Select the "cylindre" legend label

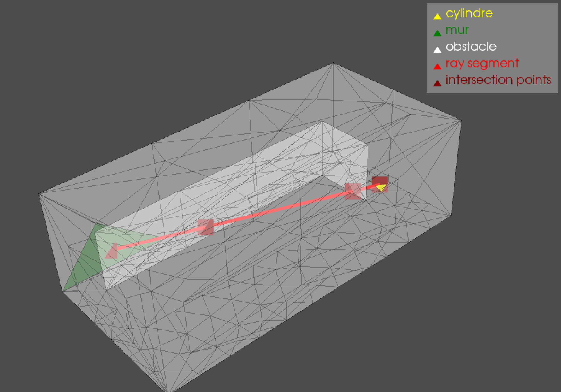coord(469,13)
